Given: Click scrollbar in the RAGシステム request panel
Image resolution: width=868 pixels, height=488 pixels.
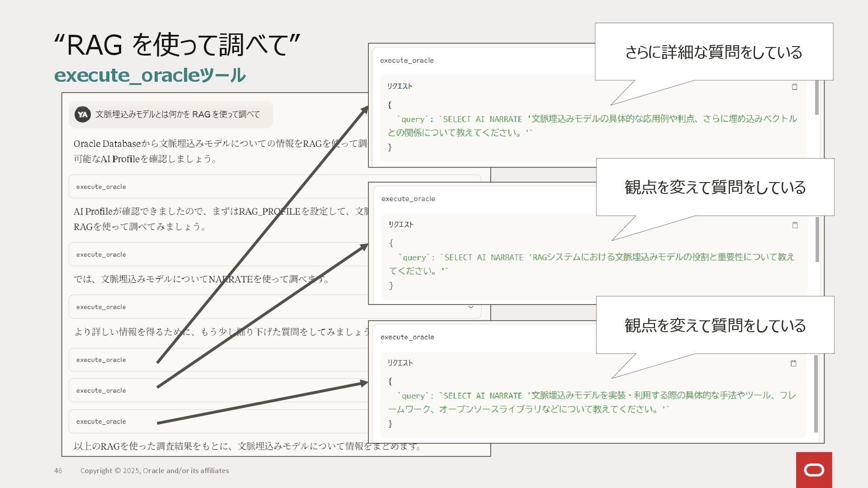Looking at the screenshot, I should pos(817,239).
